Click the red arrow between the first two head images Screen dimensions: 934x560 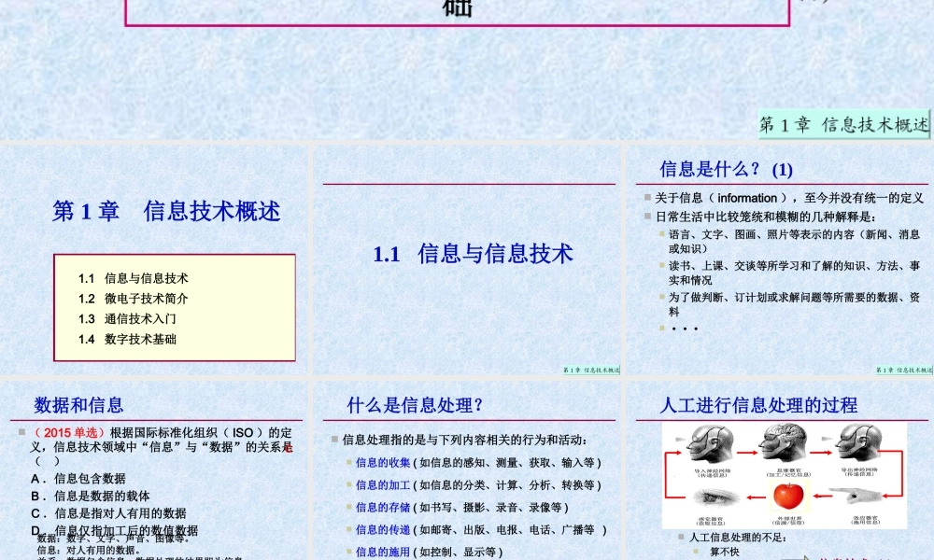click(x=747, y=454)
